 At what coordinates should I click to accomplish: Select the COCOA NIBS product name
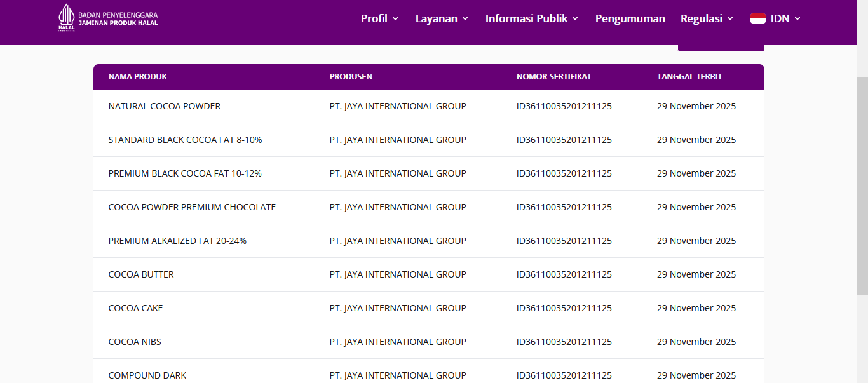click(x=135, y=342)
